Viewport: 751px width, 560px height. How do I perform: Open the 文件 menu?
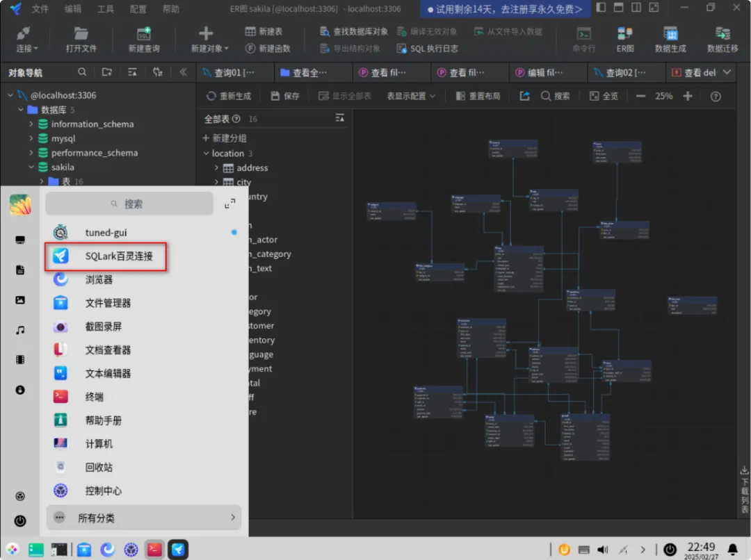[40, 8]
